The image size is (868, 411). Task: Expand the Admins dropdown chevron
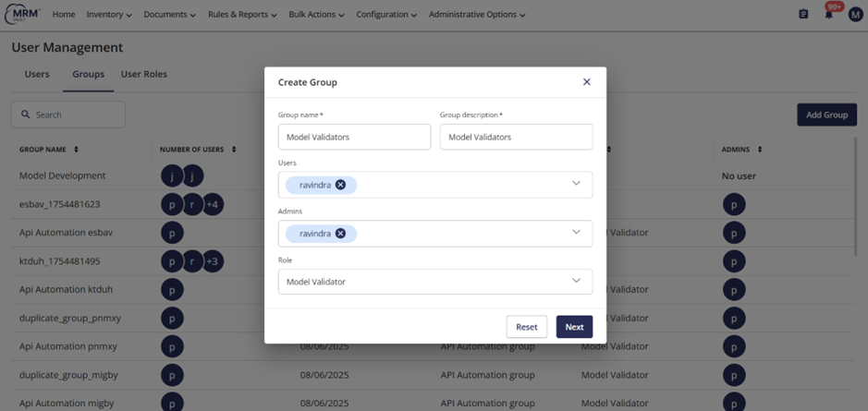tap(576, 233)
